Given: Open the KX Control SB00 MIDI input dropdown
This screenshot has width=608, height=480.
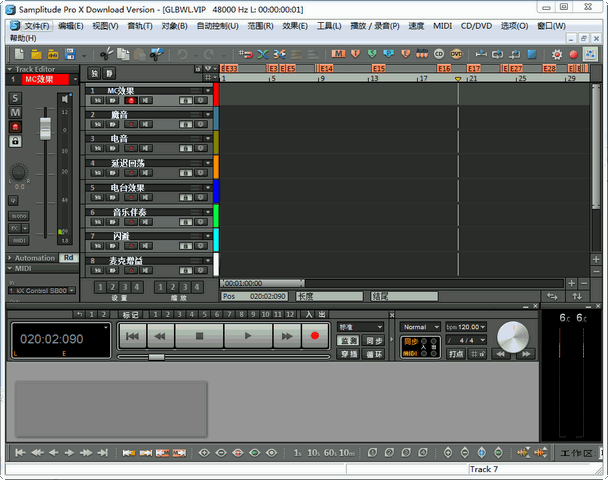Looking at the screenshot, I should coord(41,290).
